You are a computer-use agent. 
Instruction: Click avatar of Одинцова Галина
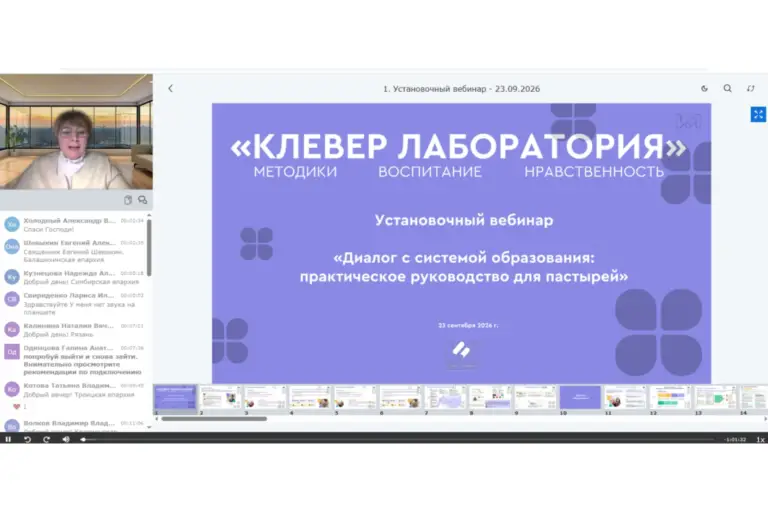pyautogui.click(x=12, y=352)
